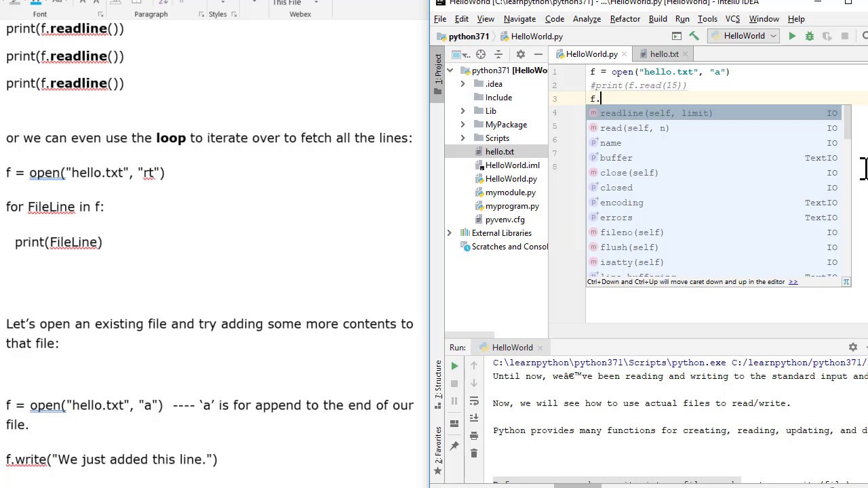Rerun HelloWorld in Run panel
Viewport: 868px width, 488px height.
coord(454,366)
